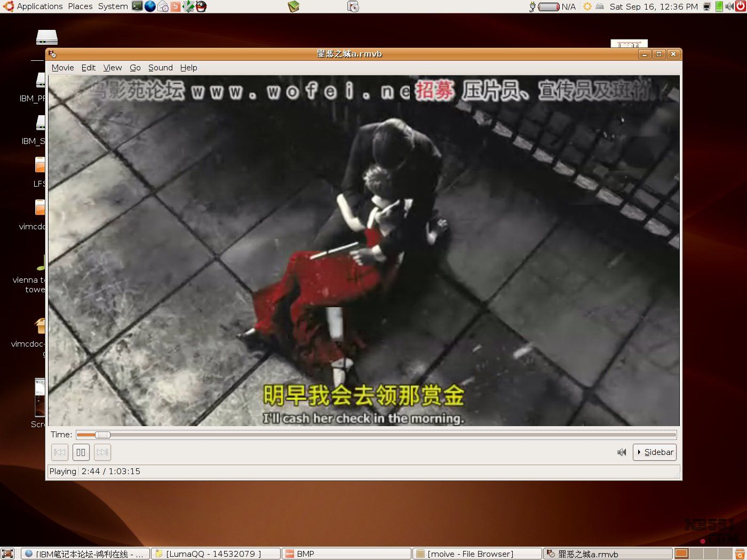Click the volume speaker icon in player
Screen dimensions: 747x560
[x=622, y=452]
